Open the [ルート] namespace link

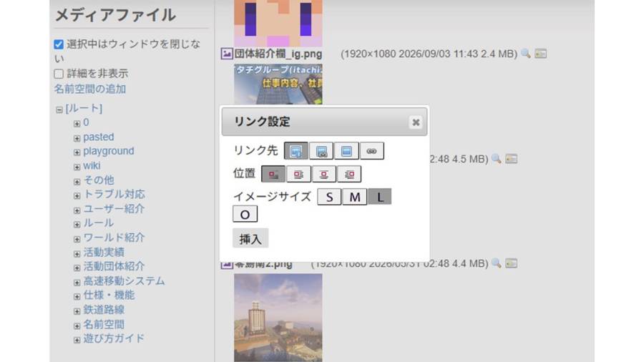[x=84, y=108]
